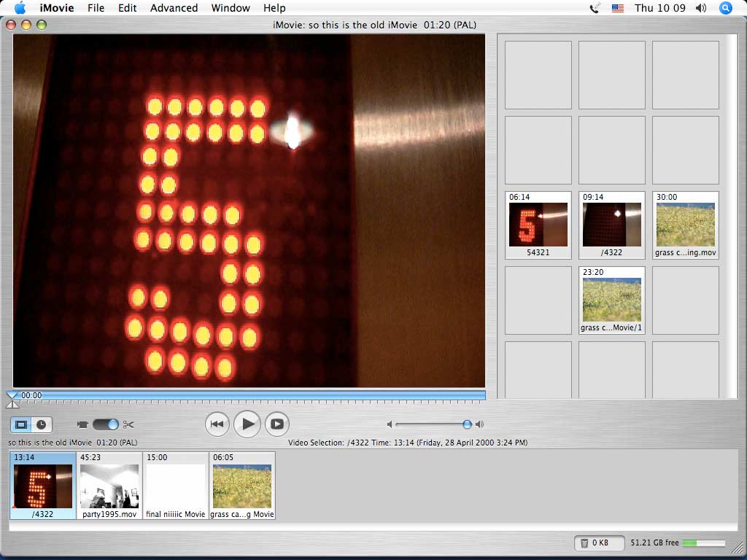Rewind to the beginning of the movie
Screen dimensions: 747x560
coord(217,424)
